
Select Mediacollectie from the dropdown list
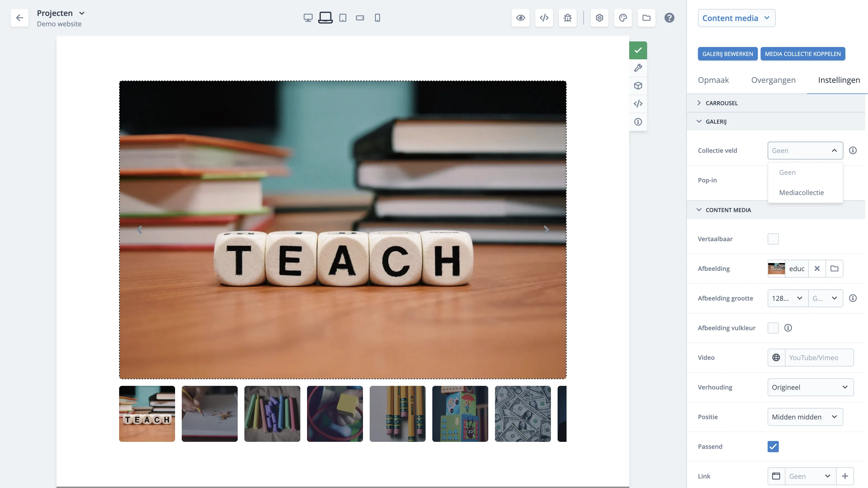coord(801,193)
